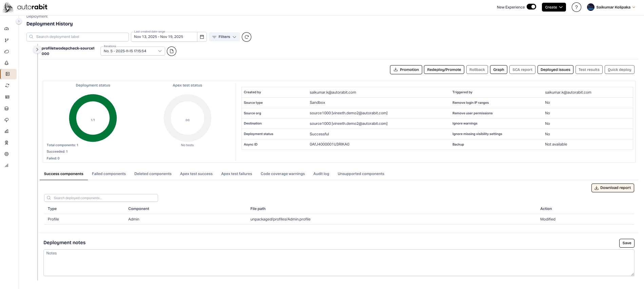The height and width of the screenshot is (289, 644).
Task: Click the database icon in sidebar
Action: (6, 109)
